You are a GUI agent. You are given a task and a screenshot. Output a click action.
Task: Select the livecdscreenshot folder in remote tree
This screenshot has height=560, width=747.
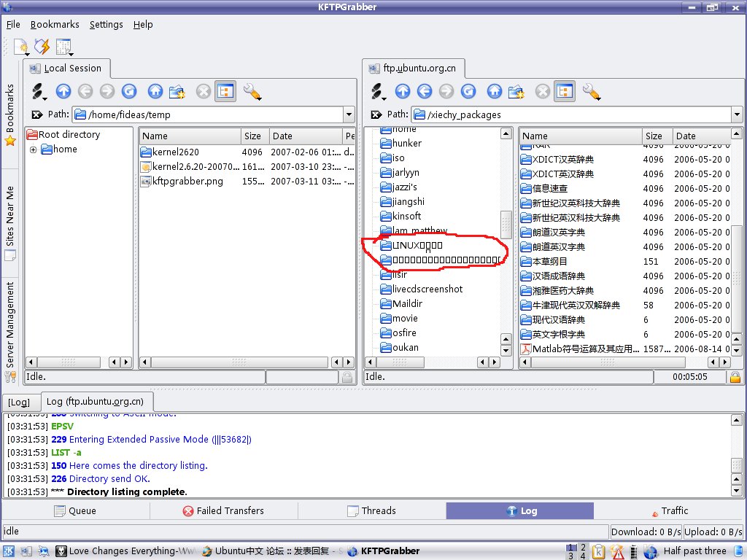pos(427,289)
